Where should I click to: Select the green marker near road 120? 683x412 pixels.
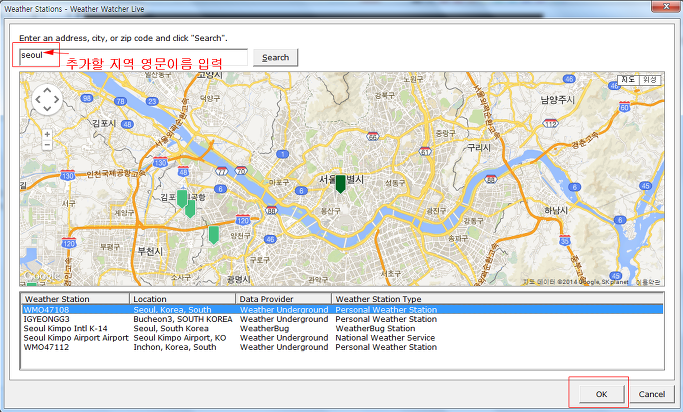[x=213, y=235]
